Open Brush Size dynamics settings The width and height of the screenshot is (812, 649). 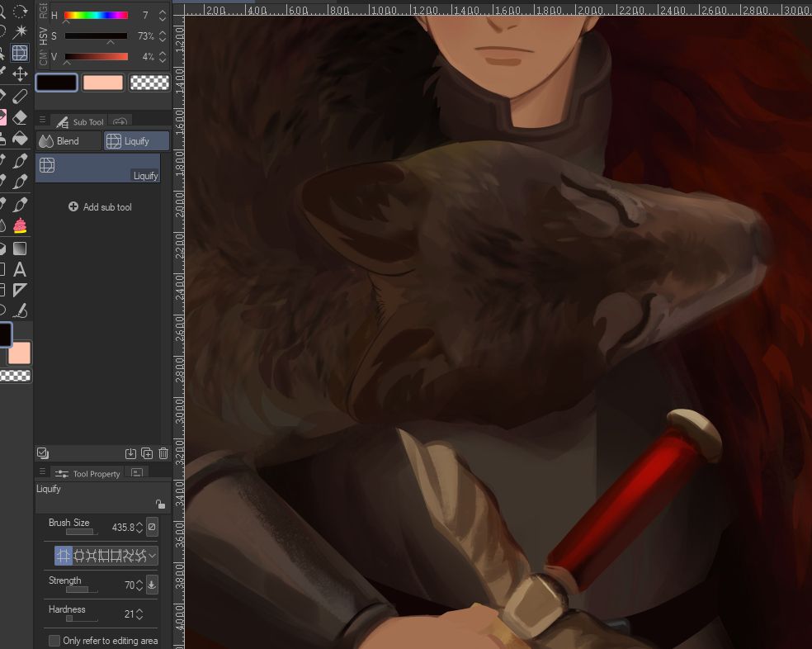pyautogui.click(x=152, y=527)
